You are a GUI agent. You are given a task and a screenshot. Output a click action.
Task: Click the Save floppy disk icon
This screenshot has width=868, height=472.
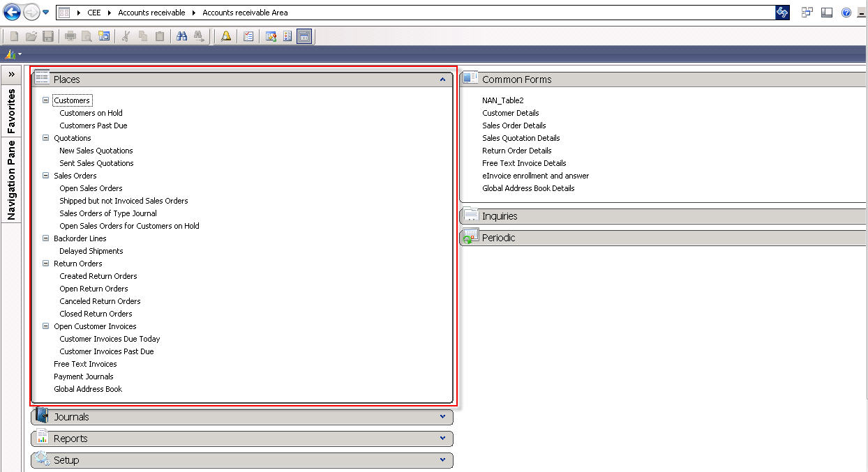48,36
